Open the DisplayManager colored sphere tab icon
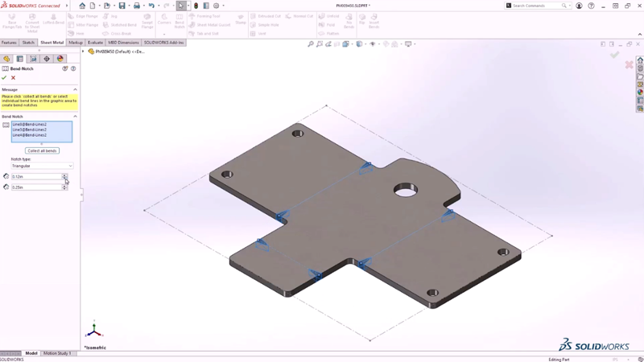 (60, 59)
